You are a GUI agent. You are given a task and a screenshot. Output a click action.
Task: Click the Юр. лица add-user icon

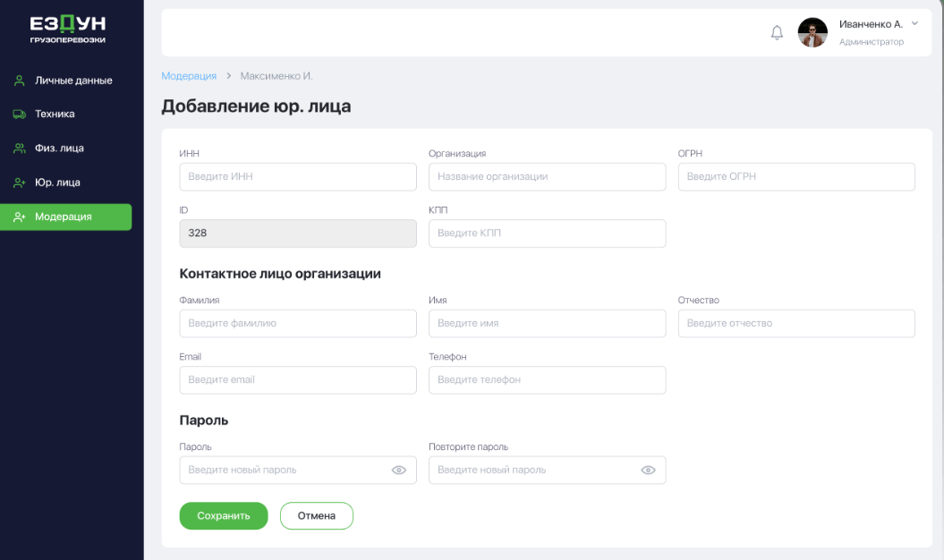tap(19, 182)
